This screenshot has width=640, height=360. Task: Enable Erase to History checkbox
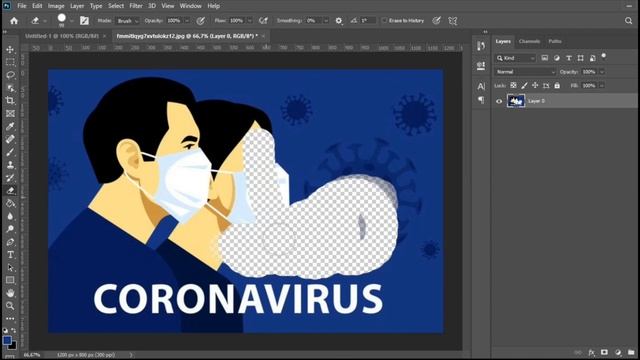click(384, 20)
